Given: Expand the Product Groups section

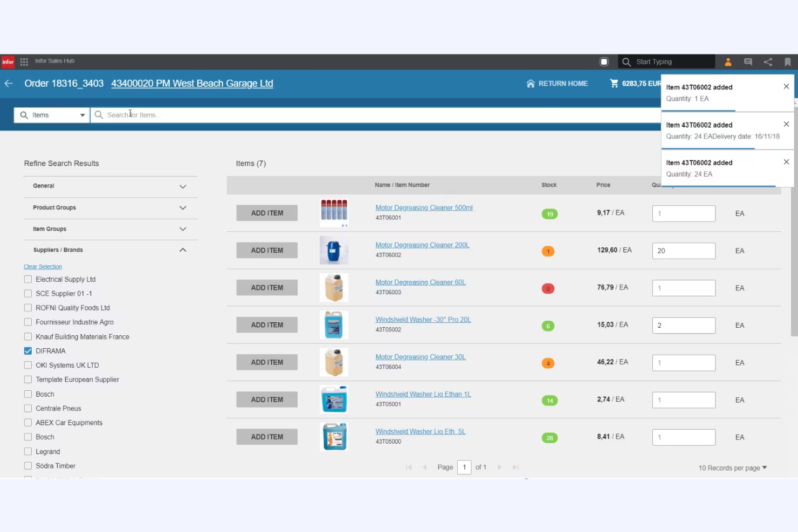Looking at the screenshot, I should tap(111, 208).
